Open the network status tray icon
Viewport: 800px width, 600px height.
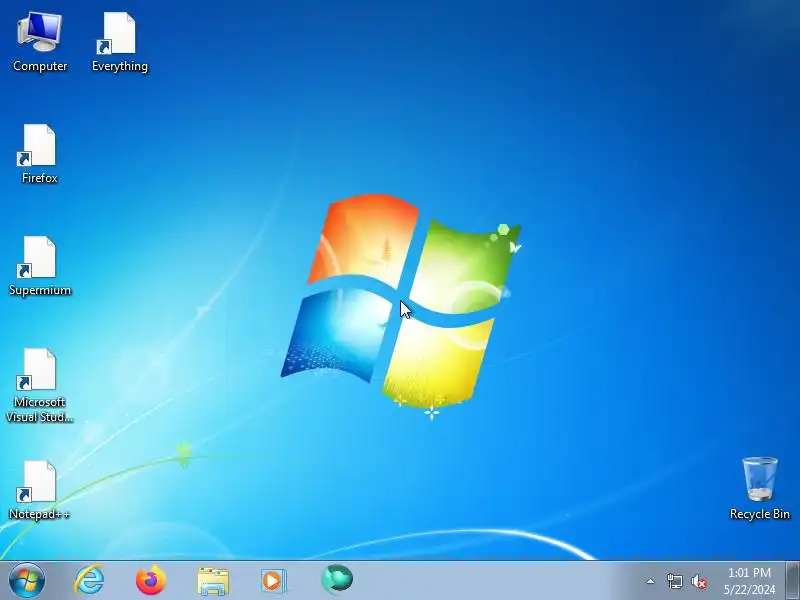pos(674,581)
